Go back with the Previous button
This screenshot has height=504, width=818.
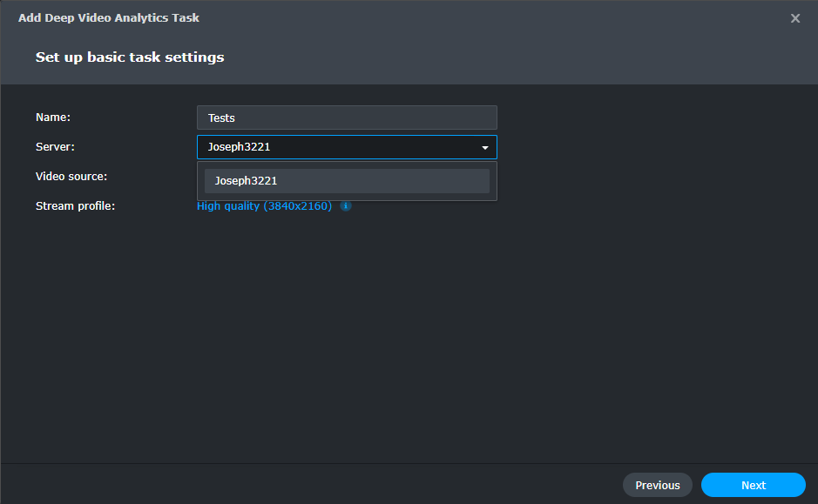(x=657, y=485)
